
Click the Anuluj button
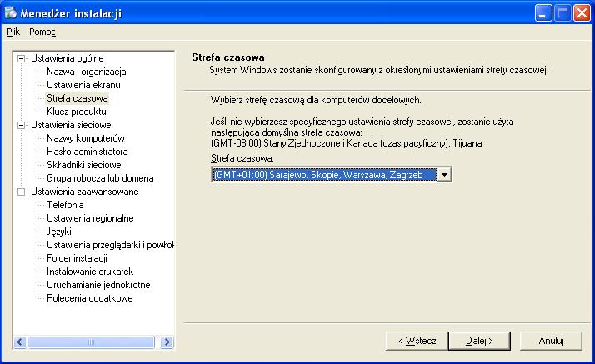click(551, 341)
